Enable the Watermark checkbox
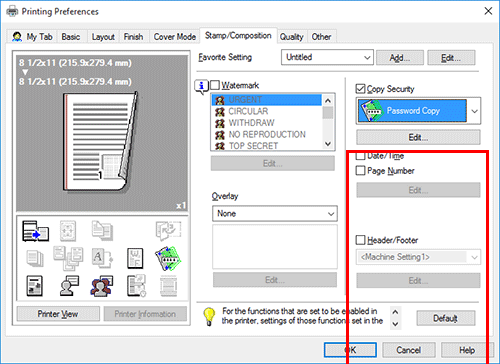 (215, 85)
